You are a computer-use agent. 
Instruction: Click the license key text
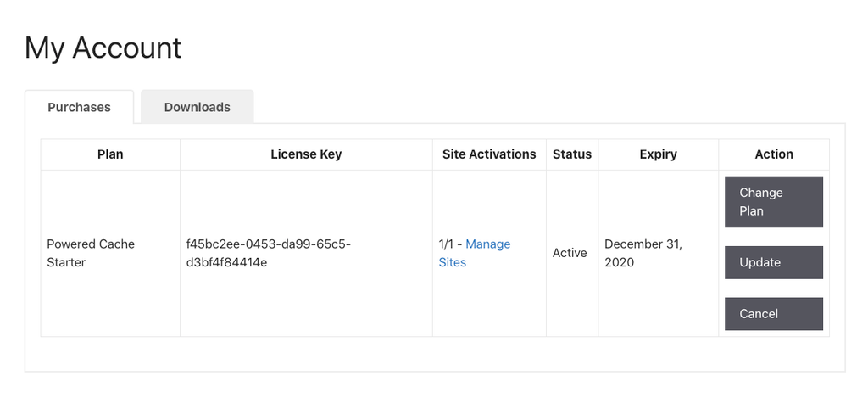(269, 254)
